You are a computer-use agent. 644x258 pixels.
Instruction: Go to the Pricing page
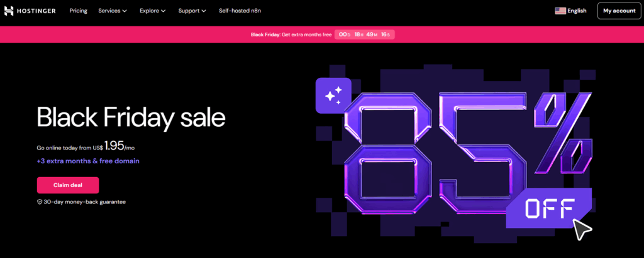pyautogui.click(x=79, y=11)
